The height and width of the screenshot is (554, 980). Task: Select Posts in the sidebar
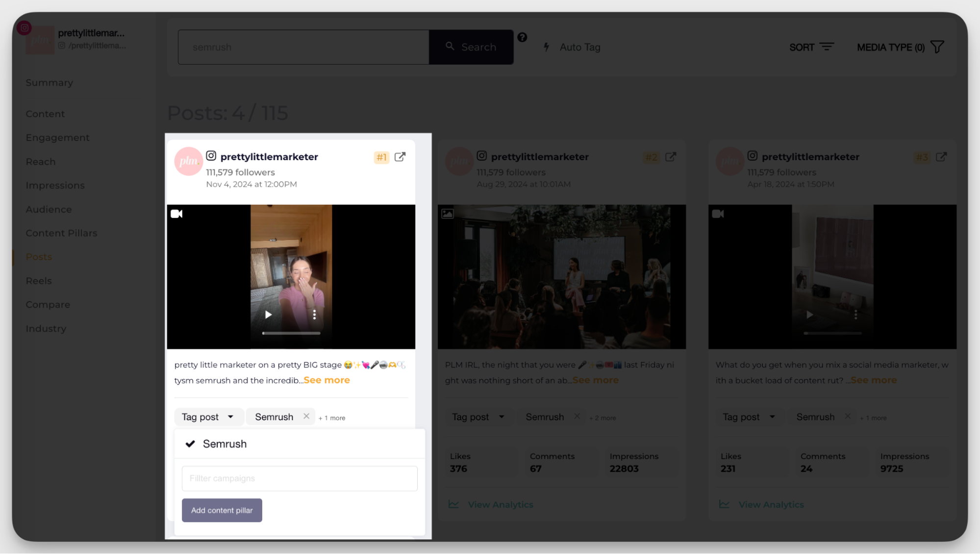pyautogui.click(x=39, y=257)
